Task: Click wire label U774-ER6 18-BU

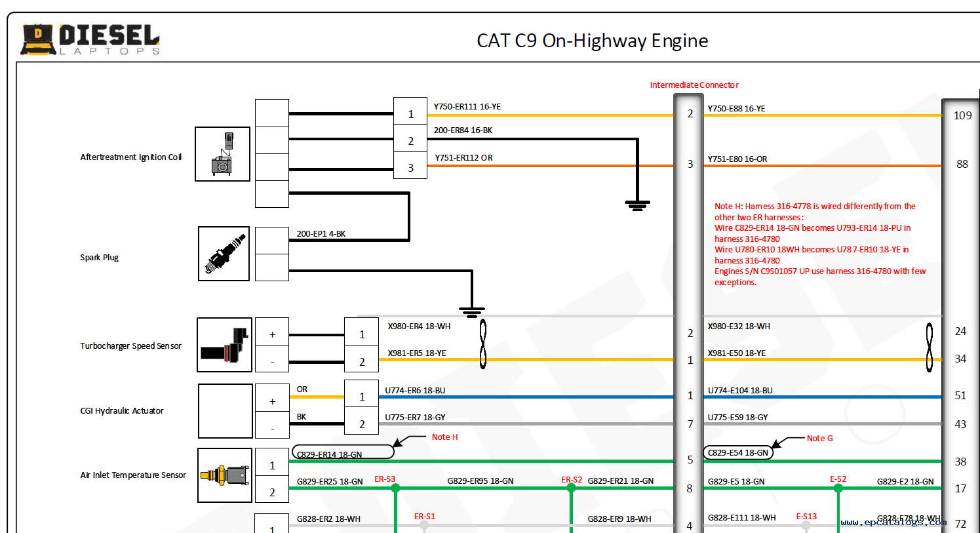Action: tap(415, 390)
